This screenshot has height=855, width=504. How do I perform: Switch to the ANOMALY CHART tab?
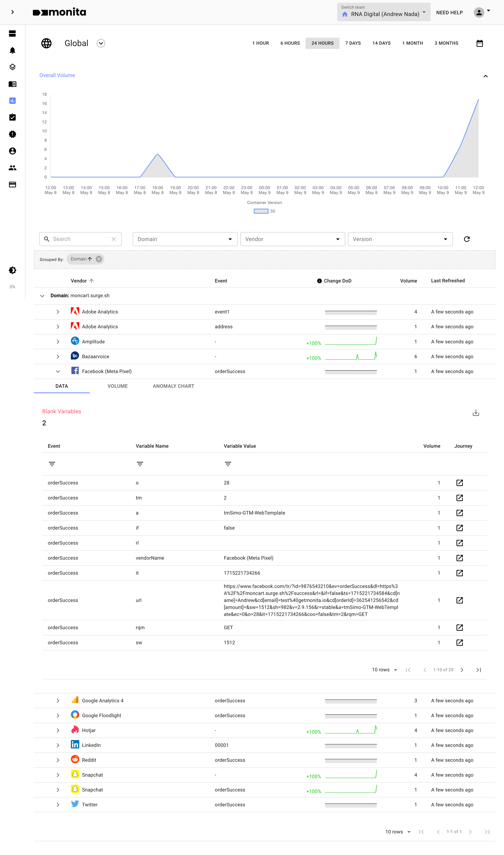pos(173,386)
